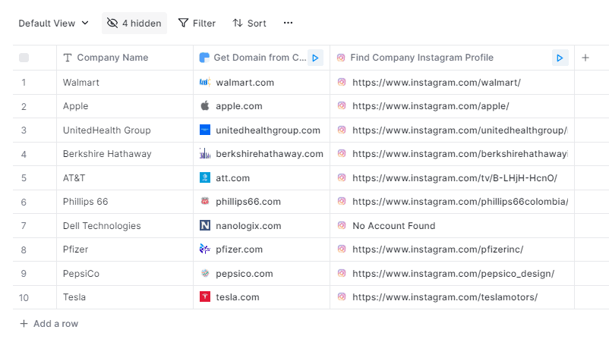The width and height of the screenshot is (609, 364).
Task: Click the Apple logo in domain column
Action: pyautogui.click(x=205, y=106)
